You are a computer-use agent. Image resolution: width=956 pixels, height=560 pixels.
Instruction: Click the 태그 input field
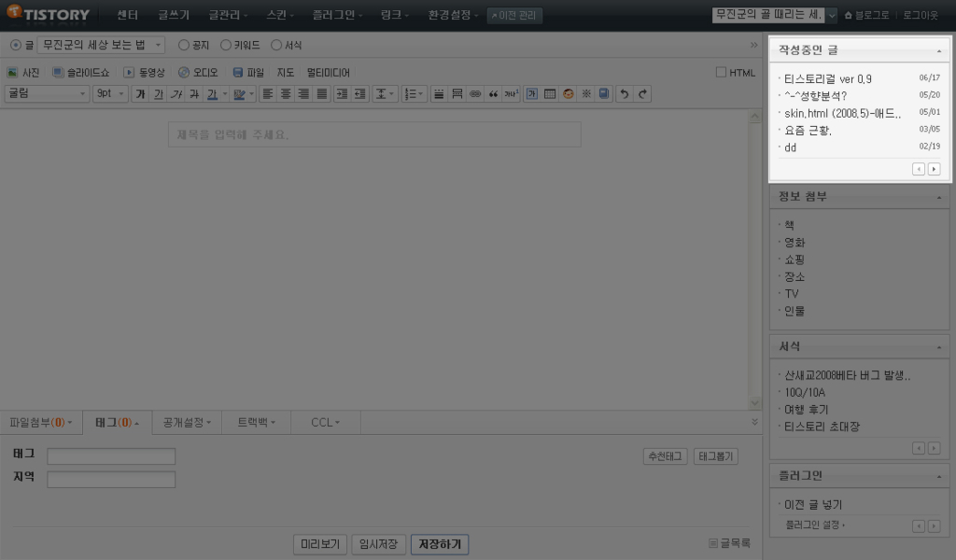111,456
